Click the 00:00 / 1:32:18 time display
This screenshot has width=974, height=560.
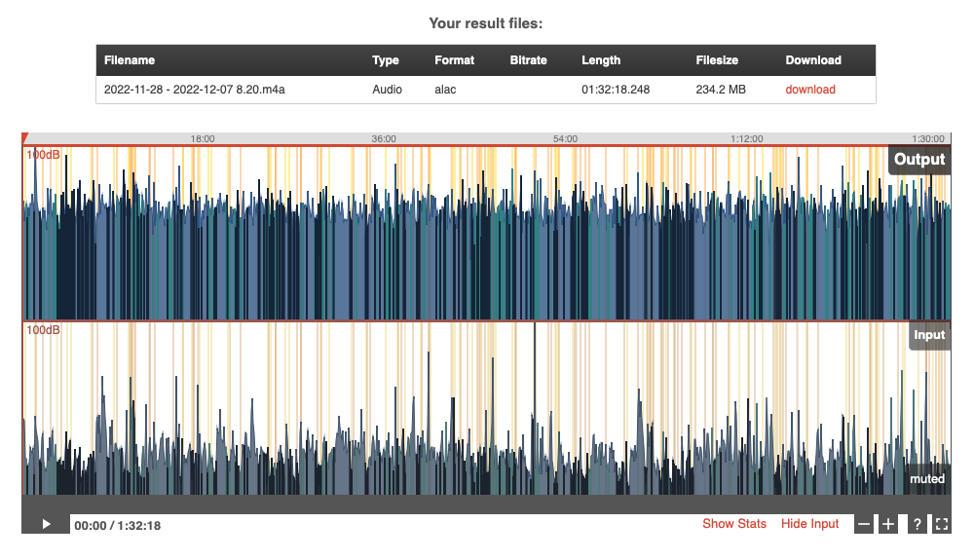click(x=118, y=525)
